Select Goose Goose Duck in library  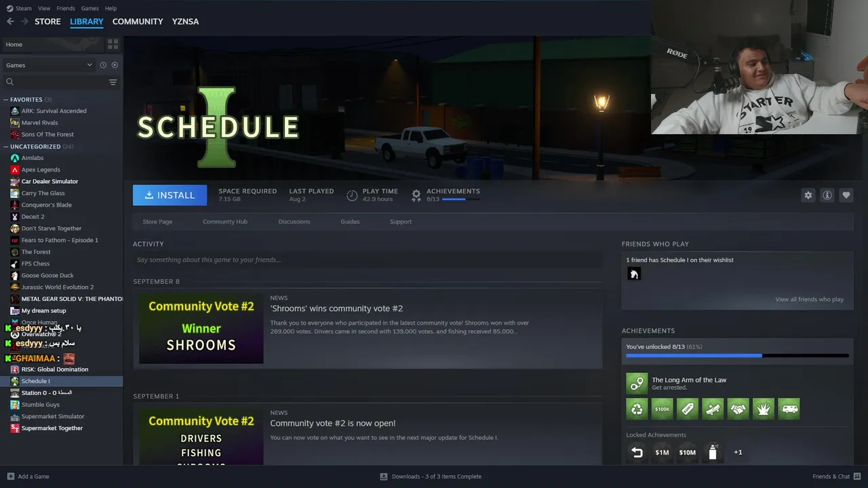click(47, 275)
